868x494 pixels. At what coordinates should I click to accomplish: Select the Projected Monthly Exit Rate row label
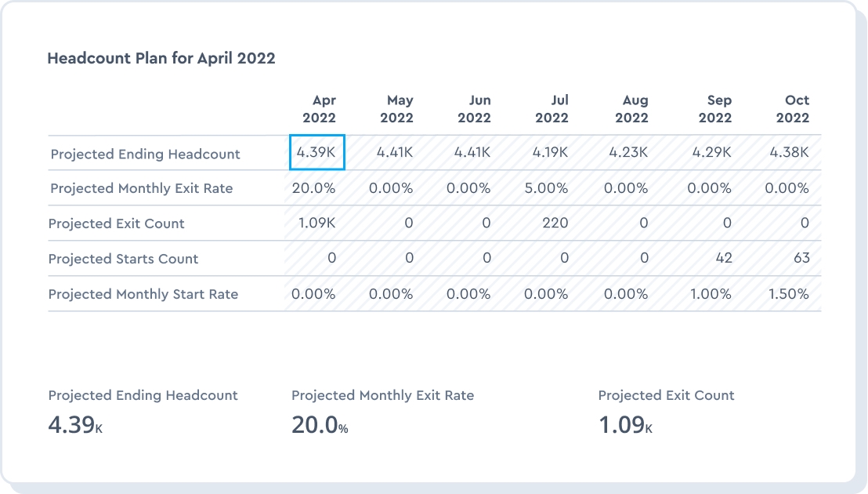click(141, 188)
